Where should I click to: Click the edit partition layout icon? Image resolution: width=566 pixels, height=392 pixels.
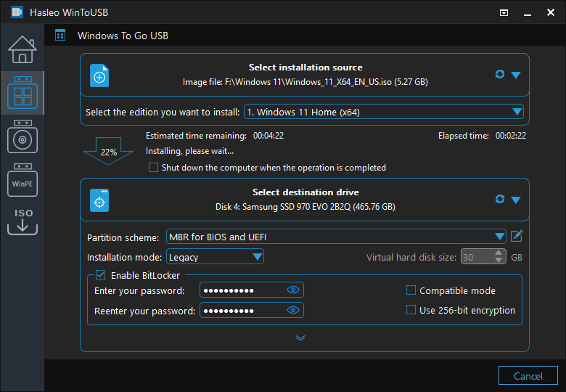coord(517,236)
